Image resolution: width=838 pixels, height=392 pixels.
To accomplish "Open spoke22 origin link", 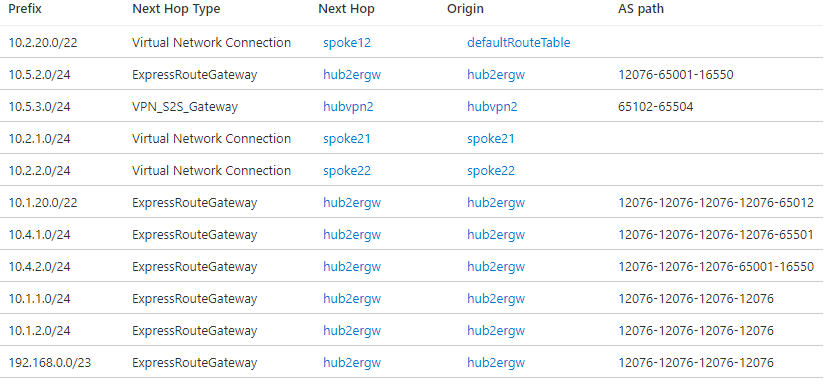I will coord(491,171).
